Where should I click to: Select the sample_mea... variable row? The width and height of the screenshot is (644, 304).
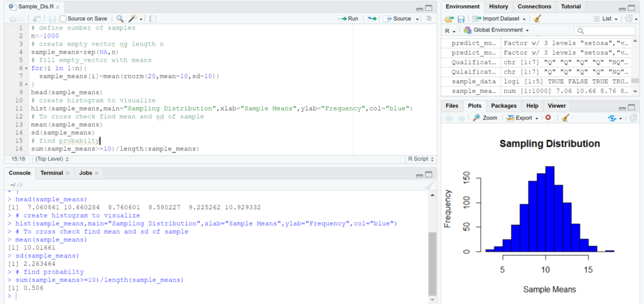[x=536, y=91]
